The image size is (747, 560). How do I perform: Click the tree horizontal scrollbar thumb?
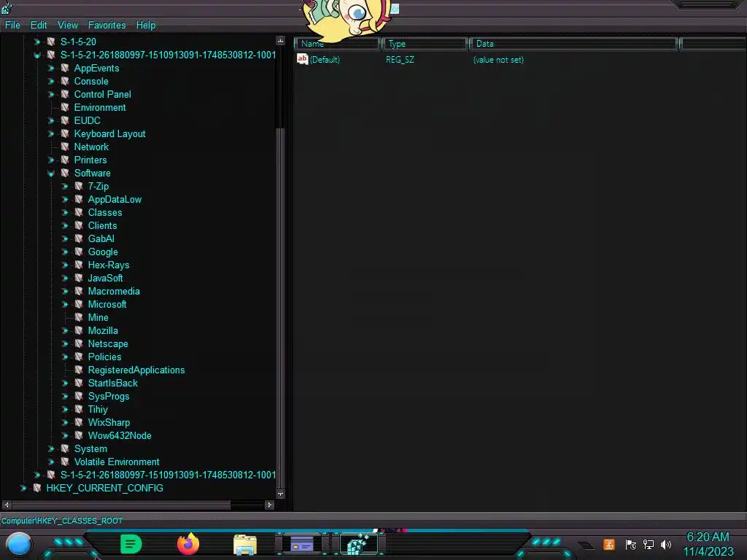(121, 505)
